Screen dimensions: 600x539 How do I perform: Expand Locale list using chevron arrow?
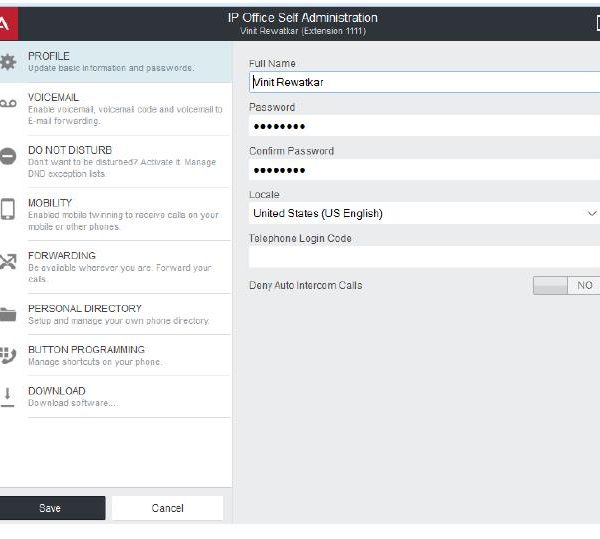coord(591,213)
